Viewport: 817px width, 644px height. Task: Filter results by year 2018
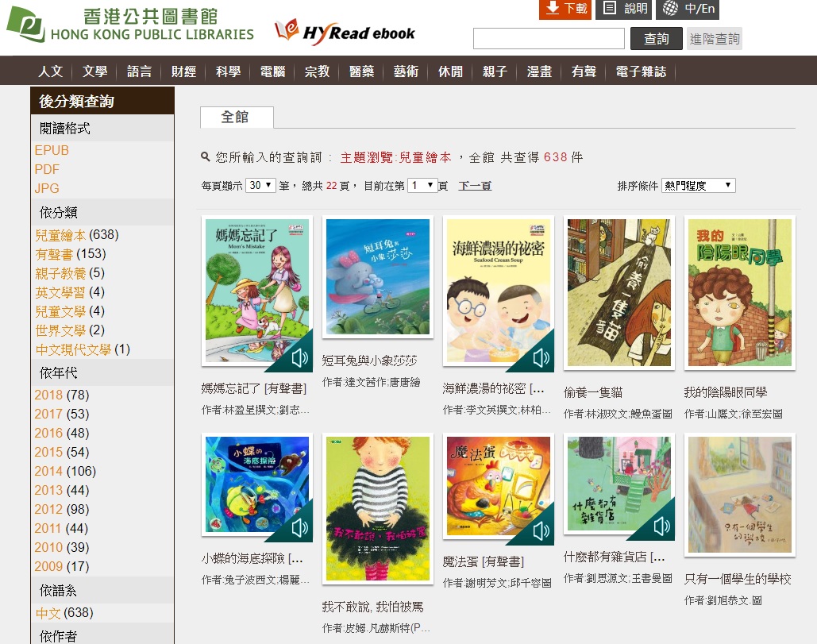point(48,395)
